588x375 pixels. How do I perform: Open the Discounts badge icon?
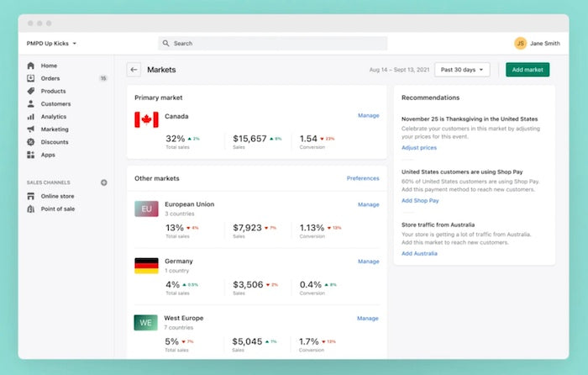click(x=31, y=142)
